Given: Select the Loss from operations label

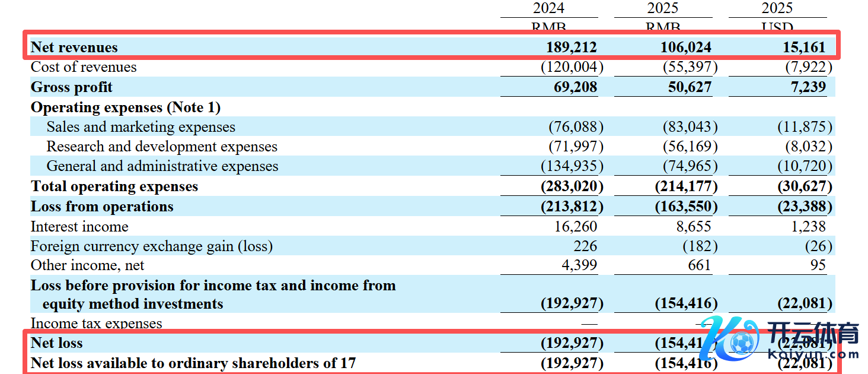Looking at the screenshot, I should coord(102,207).
